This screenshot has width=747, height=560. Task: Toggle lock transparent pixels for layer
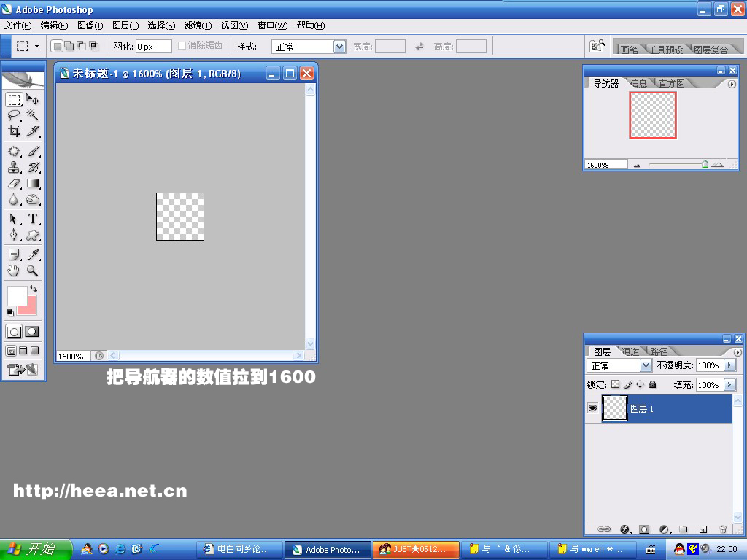coord(615,384)
